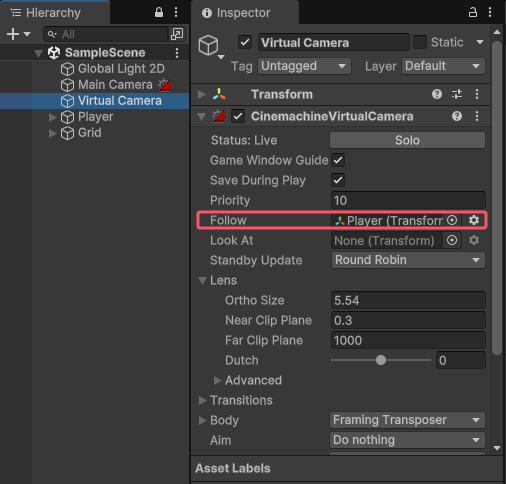The height and width of the screenshot is (484, 506).
Task: Open Standby Update Round Robin dropdown
Action: click(x=408, y=260)
